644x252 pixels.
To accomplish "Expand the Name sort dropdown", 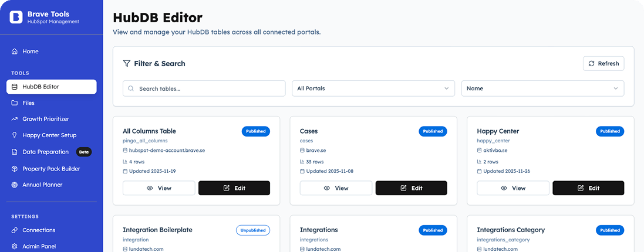I will (x=542, y=88).
